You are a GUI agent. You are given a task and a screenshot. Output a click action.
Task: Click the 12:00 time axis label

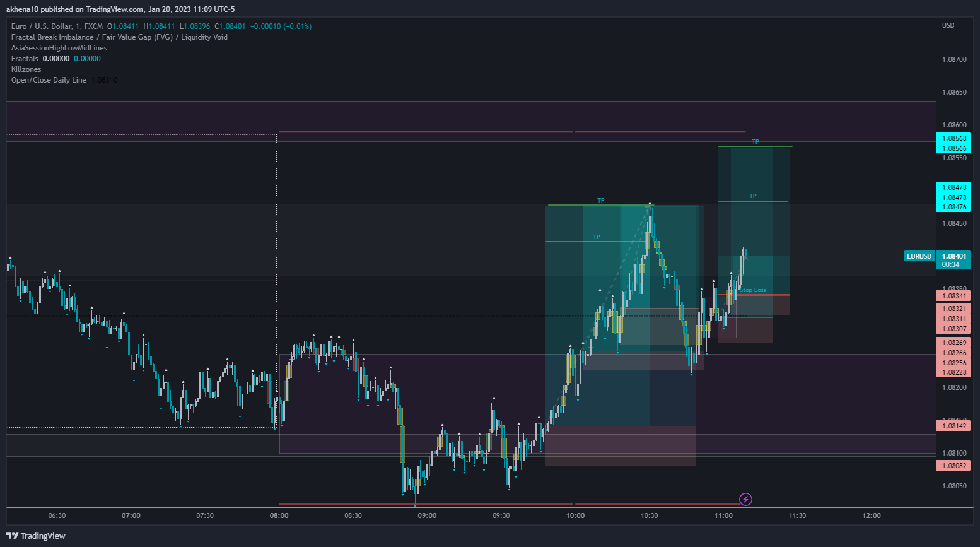click(x=872, y=515)
